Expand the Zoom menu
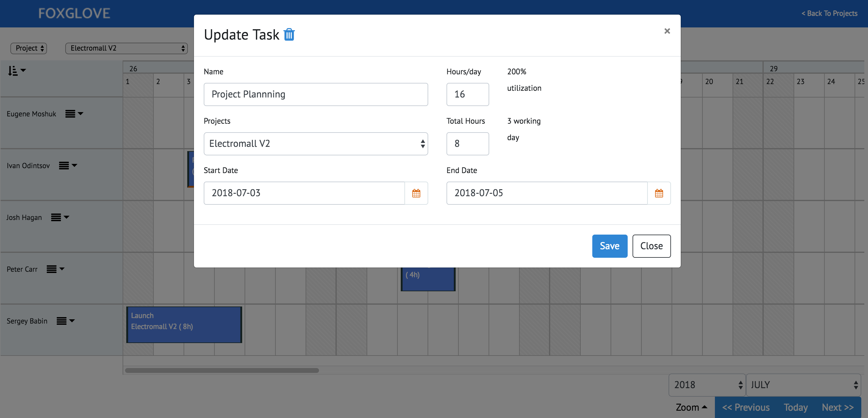 coord(691,407)
